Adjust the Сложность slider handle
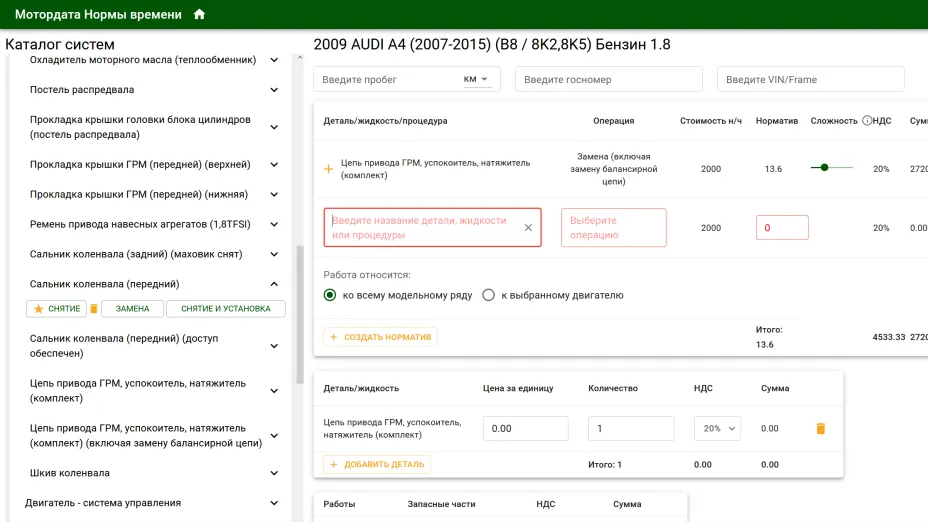This screenshot has height=522, width=928. (824, 167)
